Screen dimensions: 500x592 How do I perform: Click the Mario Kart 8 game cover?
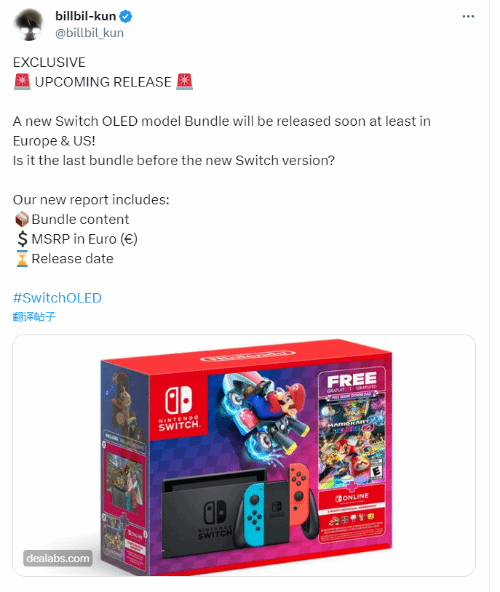click(x=352, y=441)
